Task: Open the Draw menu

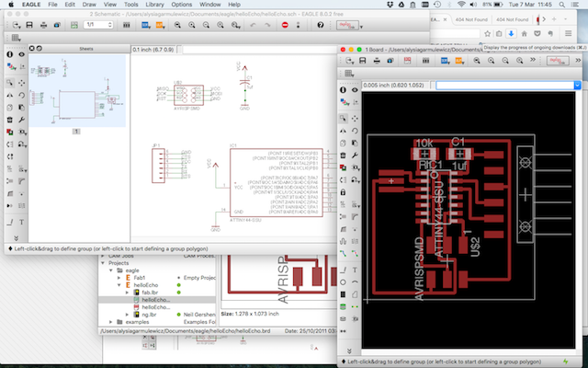Action: coord(89,5)
